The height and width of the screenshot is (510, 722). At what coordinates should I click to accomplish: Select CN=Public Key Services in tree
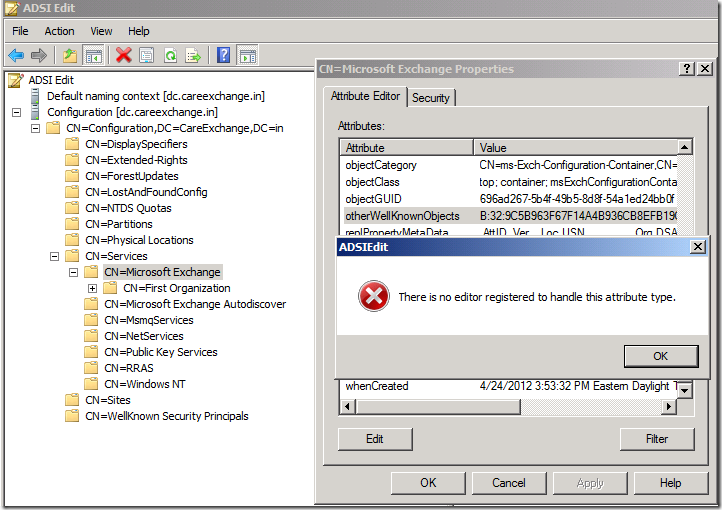[161, 352]
